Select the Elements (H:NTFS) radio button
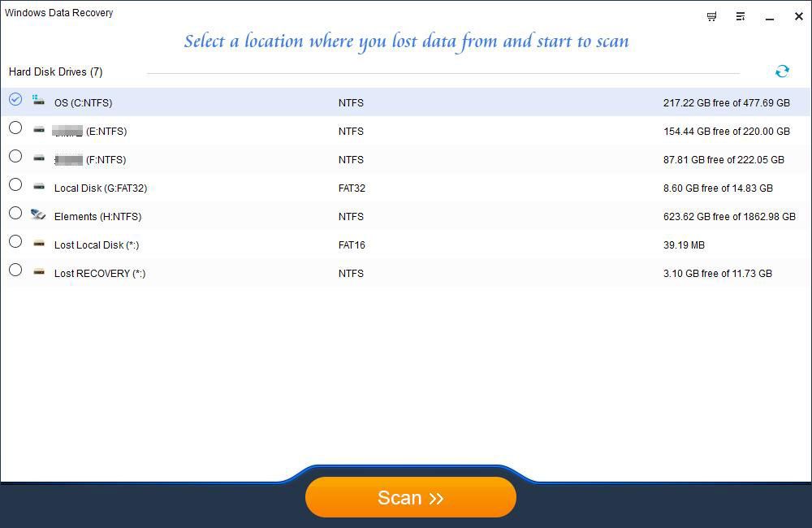Screen dimensions: 812x528 (15, 213)
